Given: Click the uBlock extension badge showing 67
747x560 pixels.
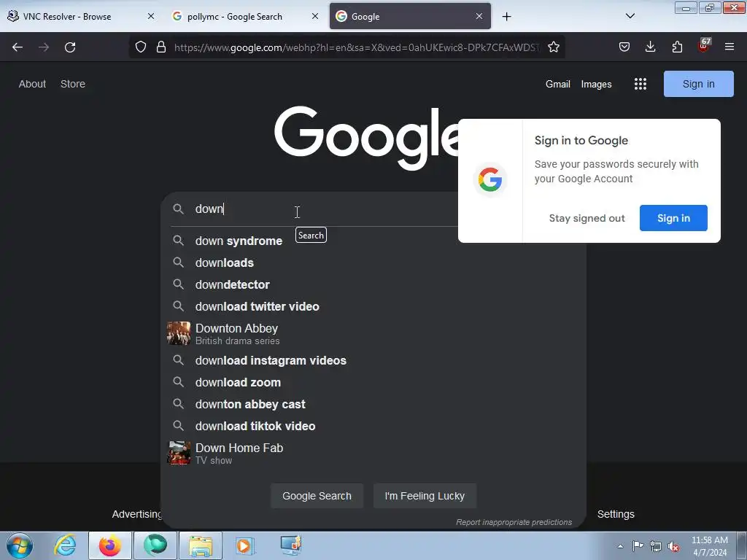Looking at the screenshot, I should pyautogui.click(x=703, y=46).
